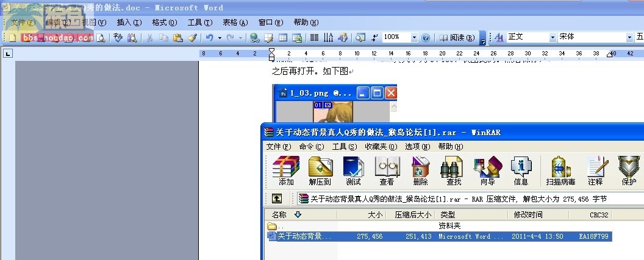Click Insert Table icon in Word toolbar
The width and height of the screenshot is (644, 260).
tap(282, 38)
